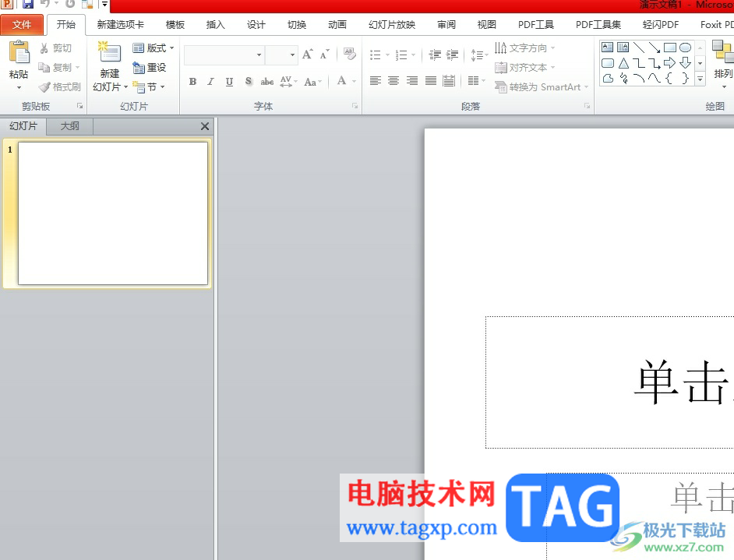Viewport: 734px width, 560px height.
Task: Click Arrange (排列) button
Action: tap(723, 65)
